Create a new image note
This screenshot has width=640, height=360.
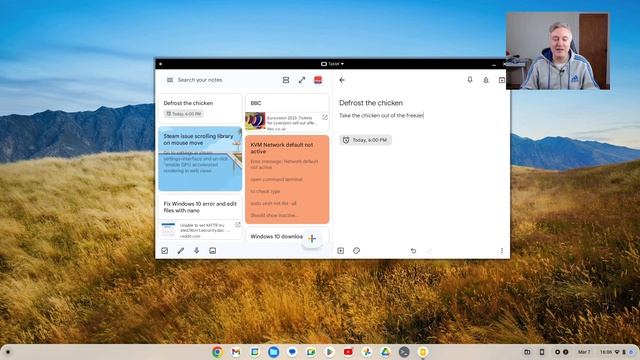point(212,251)
